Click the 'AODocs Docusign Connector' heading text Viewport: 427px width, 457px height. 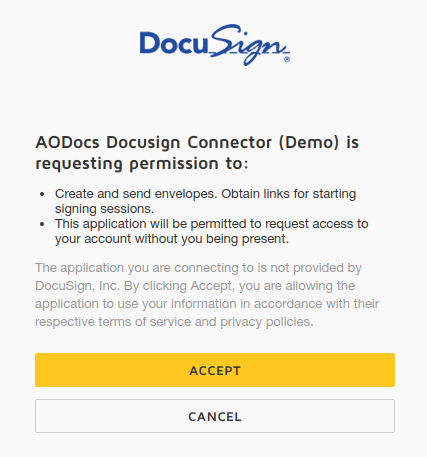(154, 142)
